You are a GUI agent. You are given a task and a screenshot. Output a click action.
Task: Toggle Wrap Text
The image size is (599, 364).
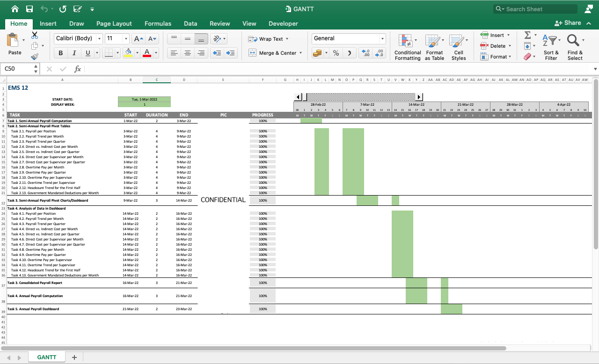point(268,39)
